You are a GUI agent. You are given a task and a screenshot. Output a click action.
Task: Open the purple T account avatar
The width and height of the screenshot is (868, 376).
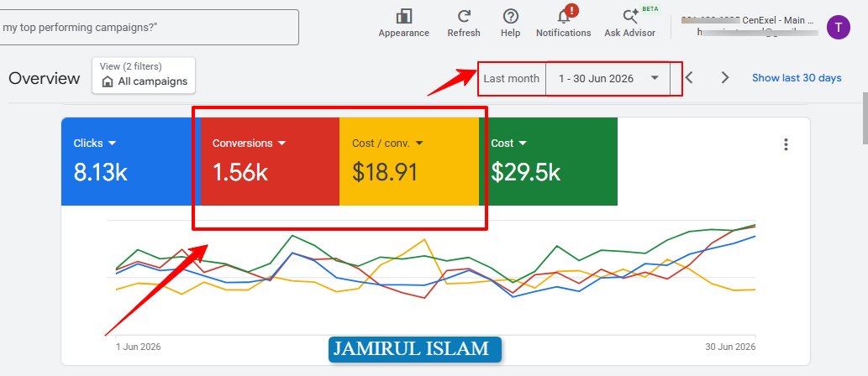pyautogui.click(x=838, y=27)
